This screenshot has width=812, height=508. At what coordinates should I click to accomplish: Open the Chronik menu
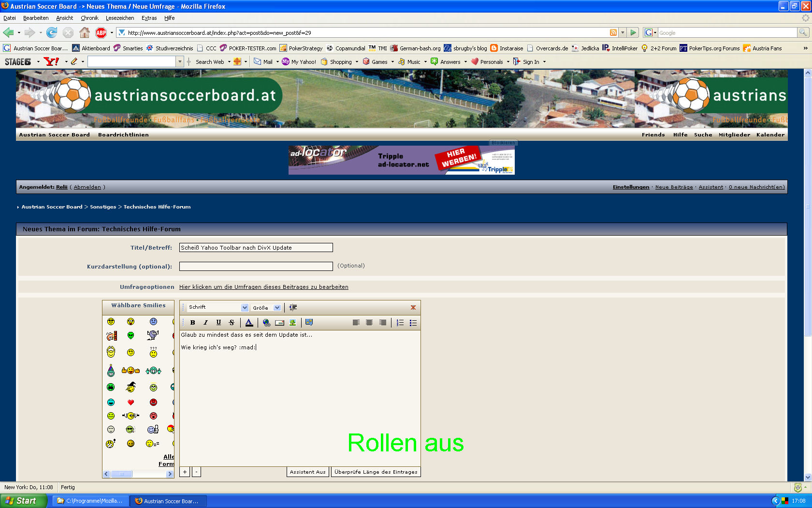[89, 18]
